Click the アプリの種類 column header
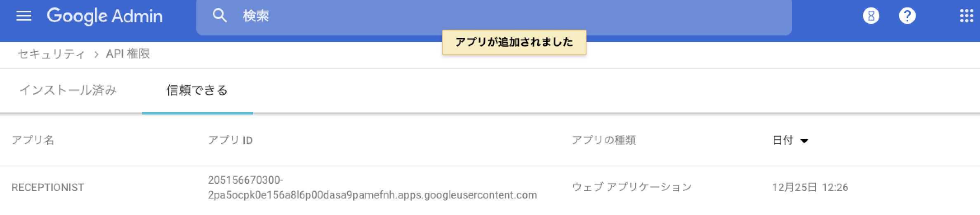This screenshot has width=980, height=215. pos(604,140)
